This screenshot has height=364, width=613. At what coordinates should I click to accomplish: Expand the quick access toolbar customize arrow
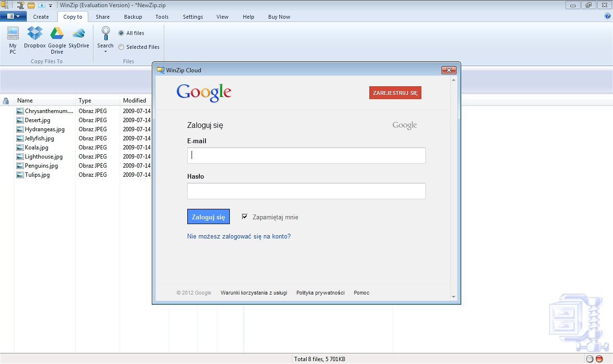[x=50, y=6]
